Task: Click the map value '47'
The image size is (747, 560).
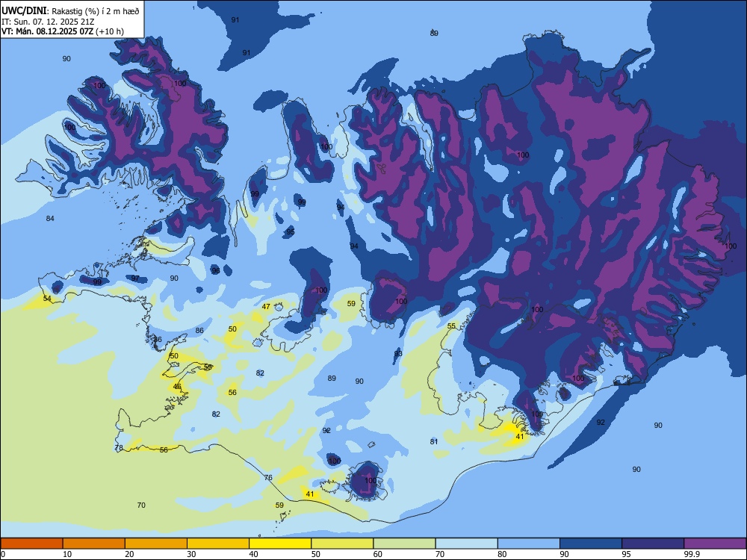Action: point(266,307)
